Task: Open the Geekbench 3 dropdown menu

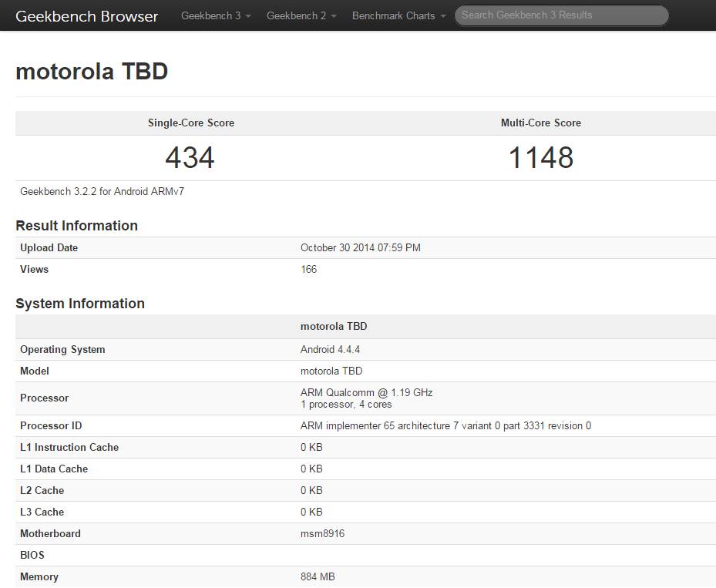Action: (216, 15)
